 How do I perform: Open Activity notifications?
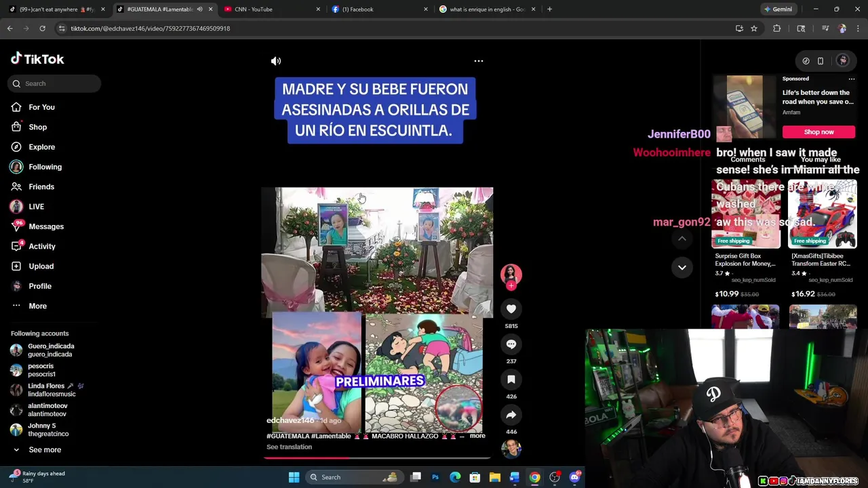42,246
